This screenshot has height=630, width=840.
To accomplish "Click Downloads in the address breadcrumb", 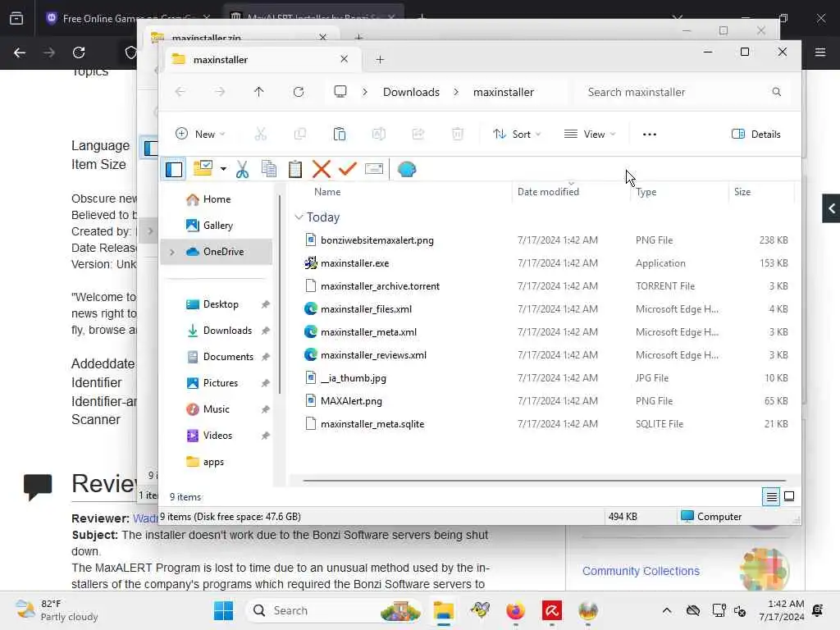I will (x=411, y=92).
